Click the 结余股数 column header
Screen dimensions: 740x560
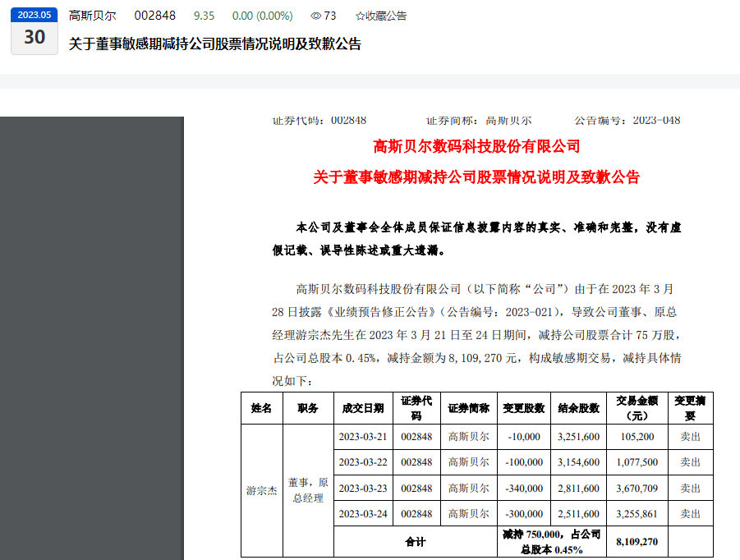tap(578, 408)
